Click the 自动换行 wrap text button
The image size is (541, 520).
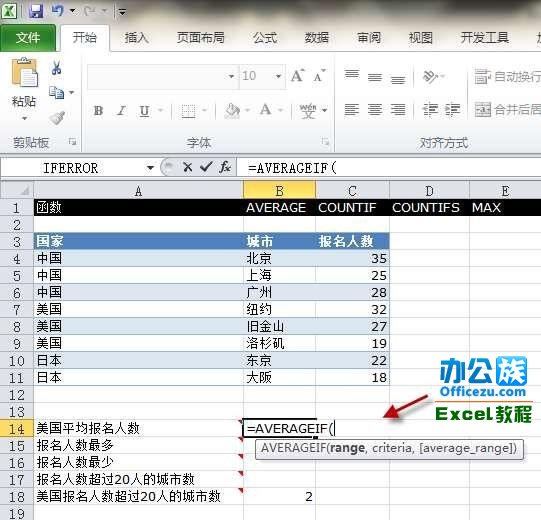507,76
